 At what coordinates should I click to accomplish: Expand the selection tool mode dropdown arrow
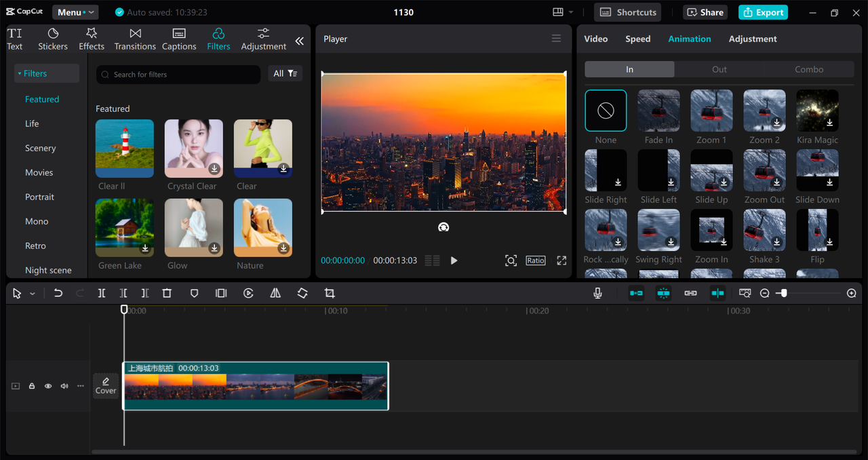click(x=33, y=294)
